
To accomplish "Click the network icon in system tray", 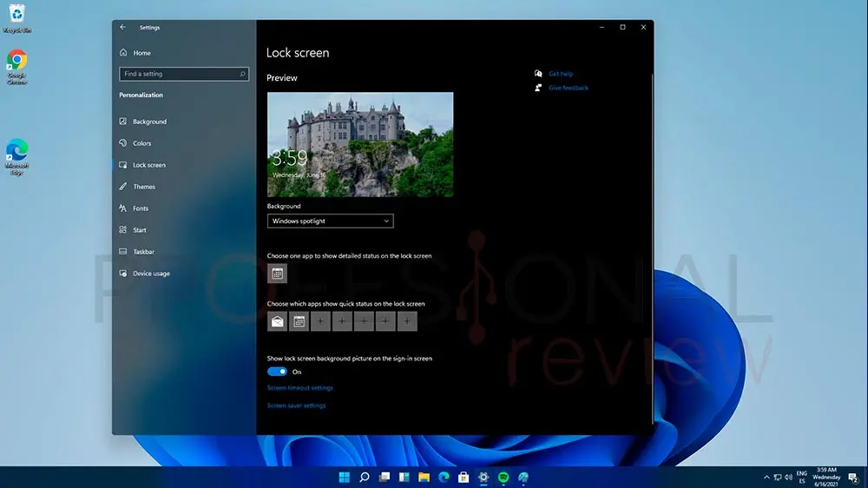I will (778, 477).
